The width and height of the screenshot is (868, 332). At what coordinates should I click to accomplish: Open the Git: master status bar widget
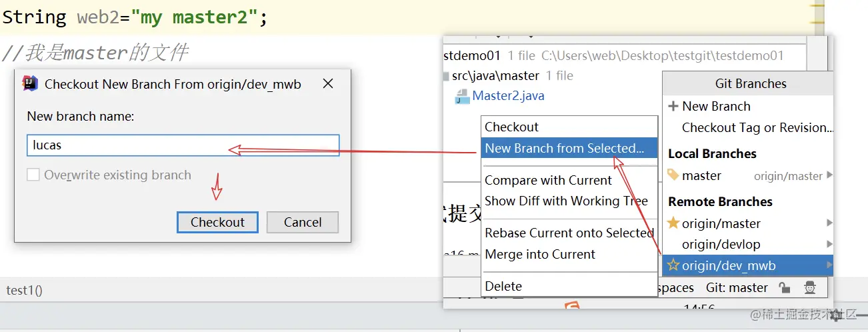pyautogui.click(x=737, y=288)
